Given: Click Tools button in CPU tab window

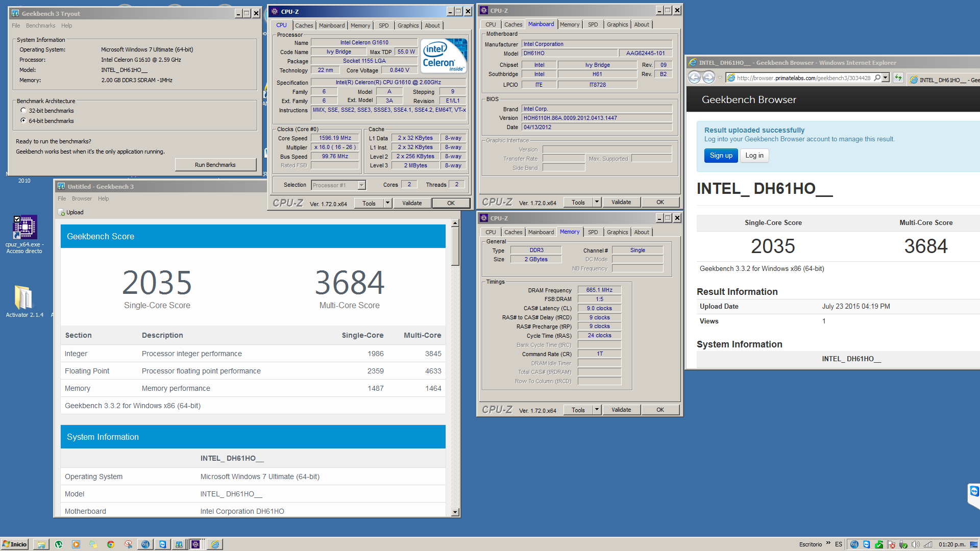Looking at the screenshot, I should (369, 203).
